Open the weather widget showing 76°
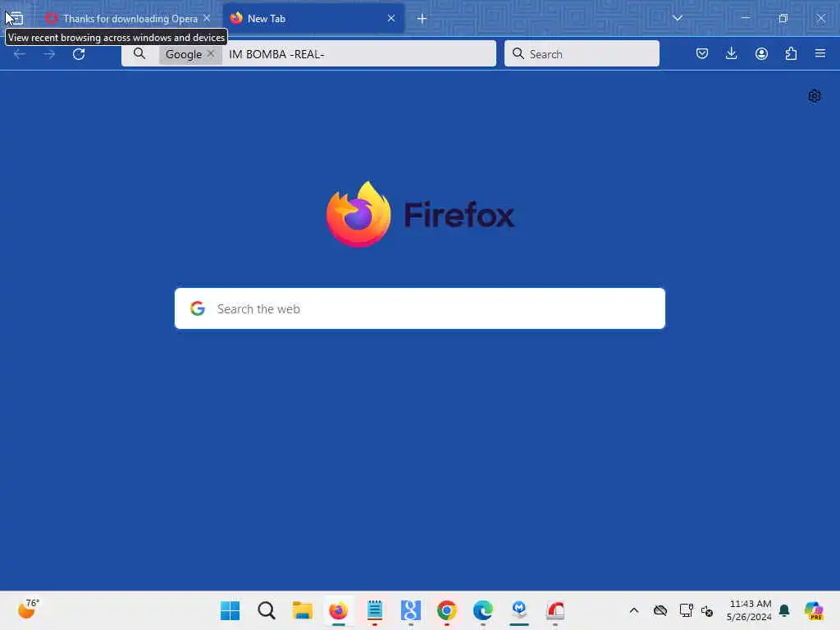The image size is (840, 630). [29, 609]
